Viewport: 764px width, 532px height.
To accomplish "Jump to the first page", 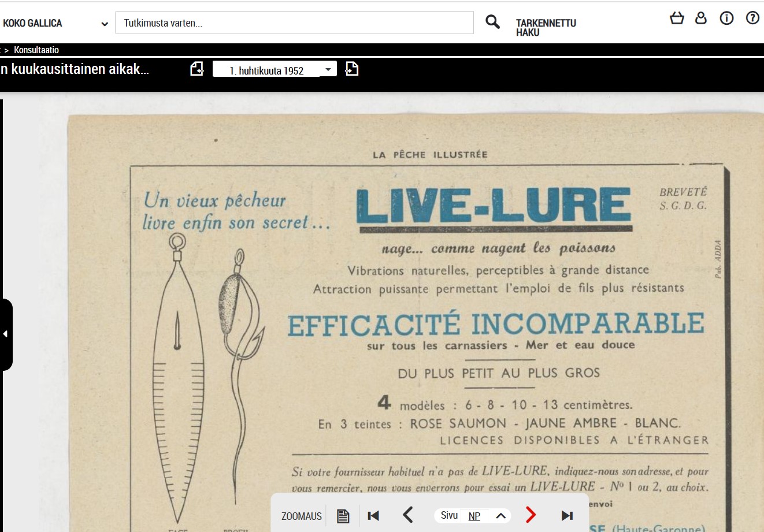I will click(373, 516).
